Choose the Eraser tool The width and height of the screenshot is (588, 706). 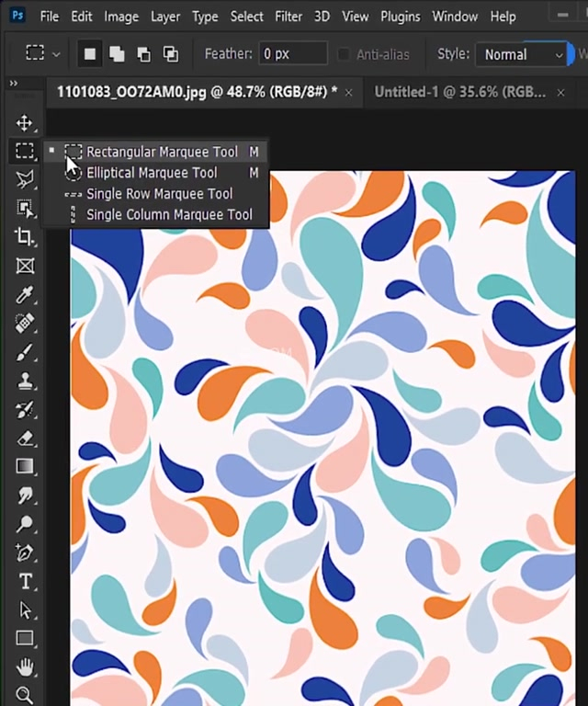(25, 438)
